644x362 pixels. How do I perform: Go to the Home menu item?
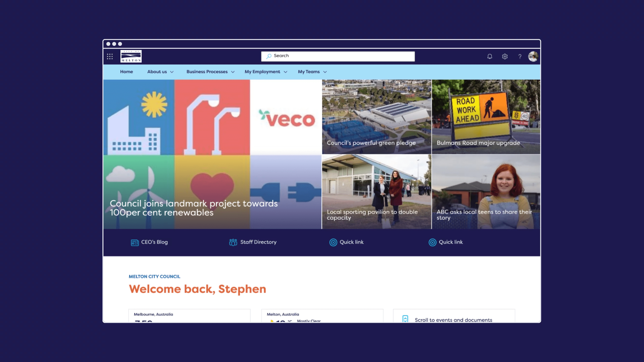(126, 72)
